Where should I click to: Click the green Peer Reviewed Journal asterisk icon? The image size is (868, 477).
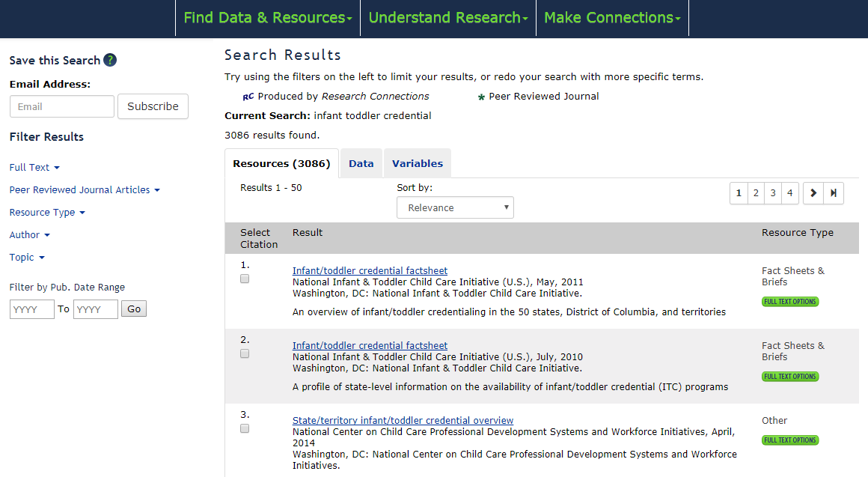click(478, 96)
